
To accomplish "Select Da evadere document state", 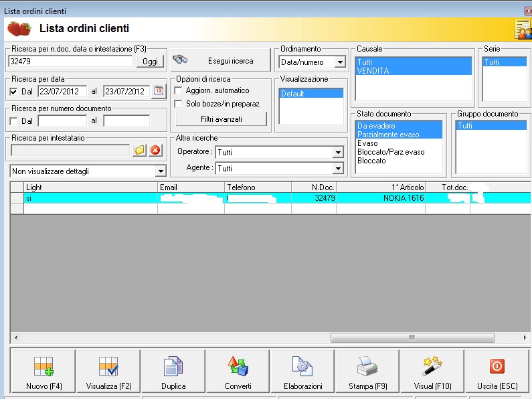I will pyautogui.click(x=399, y=126).
